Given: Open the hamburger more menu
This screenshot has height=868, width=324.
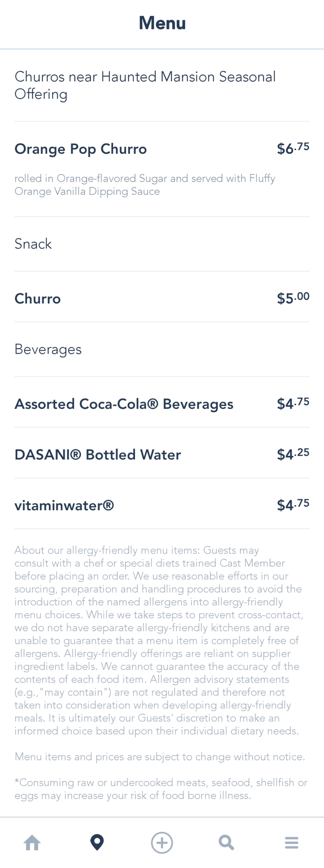Looking at the screenshot, I should [x=292, y=843].
